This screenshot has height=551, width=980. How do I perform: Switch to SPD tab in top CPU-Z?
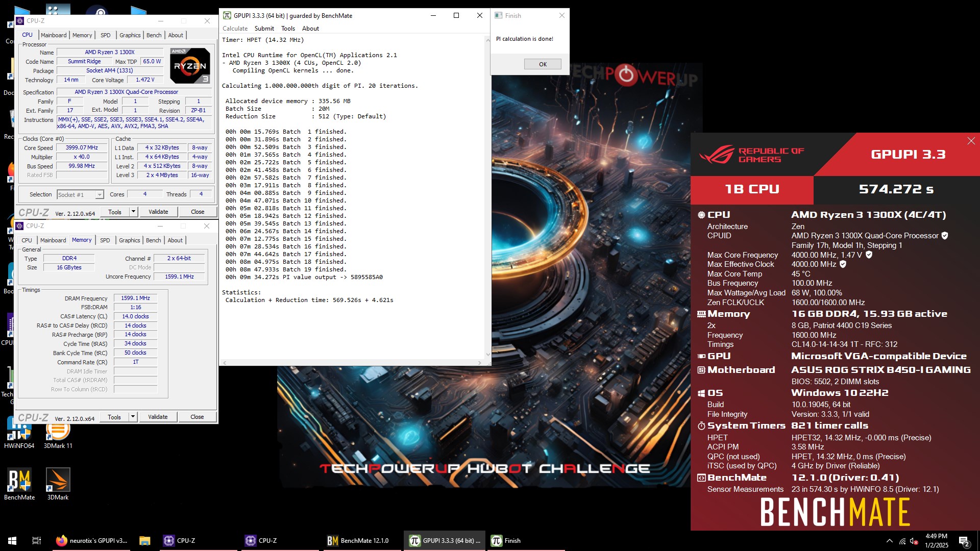pos(105,35)
